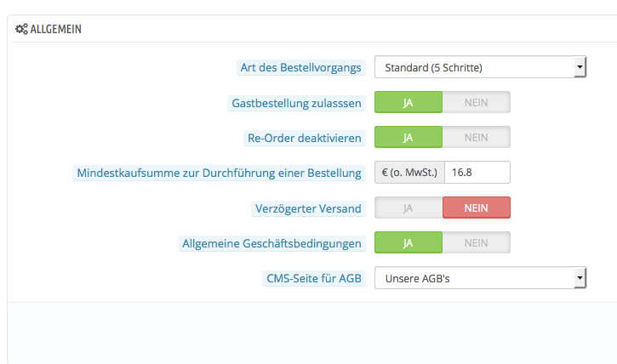Open the Standard (5 Schritte) select box
The height and width of the screenshot is (364, 617).
(481, 67)
